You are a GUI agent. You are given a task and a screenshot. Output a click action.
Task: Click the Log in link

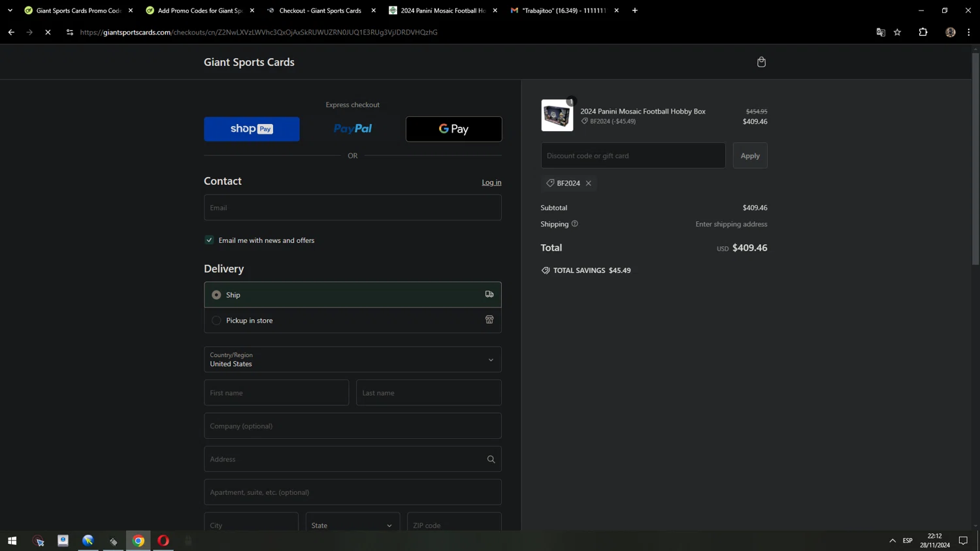pyautogui.click(x=491, y=182)
